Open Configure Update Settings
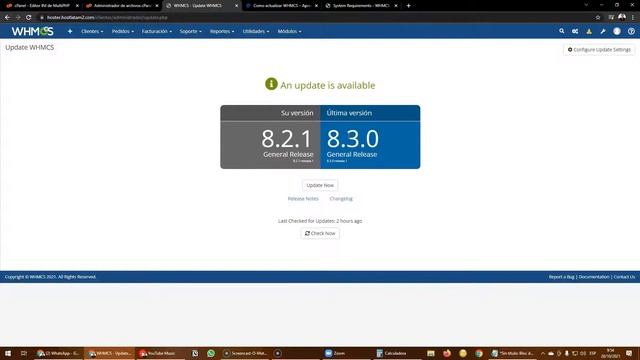 pos(599,50)
